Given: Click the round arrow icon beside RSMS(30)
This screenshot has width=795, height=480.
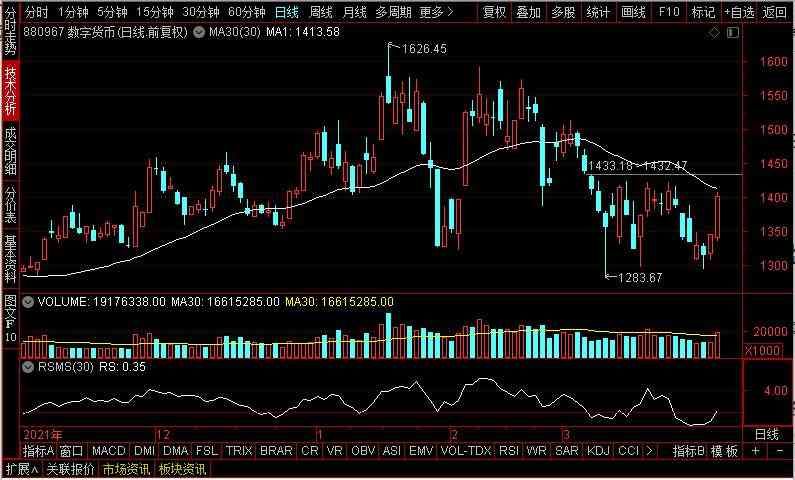Looking at the screenshot, I should click(28, 366).
